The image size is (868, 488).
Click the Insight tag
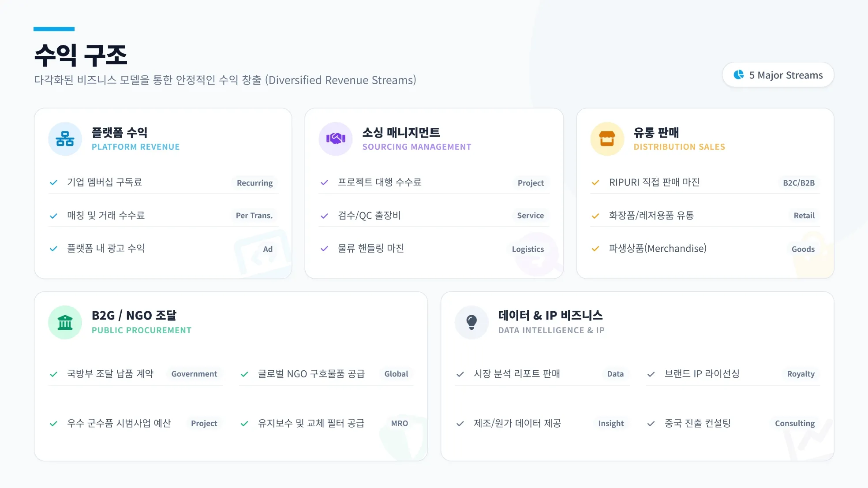tap(611, 423)
